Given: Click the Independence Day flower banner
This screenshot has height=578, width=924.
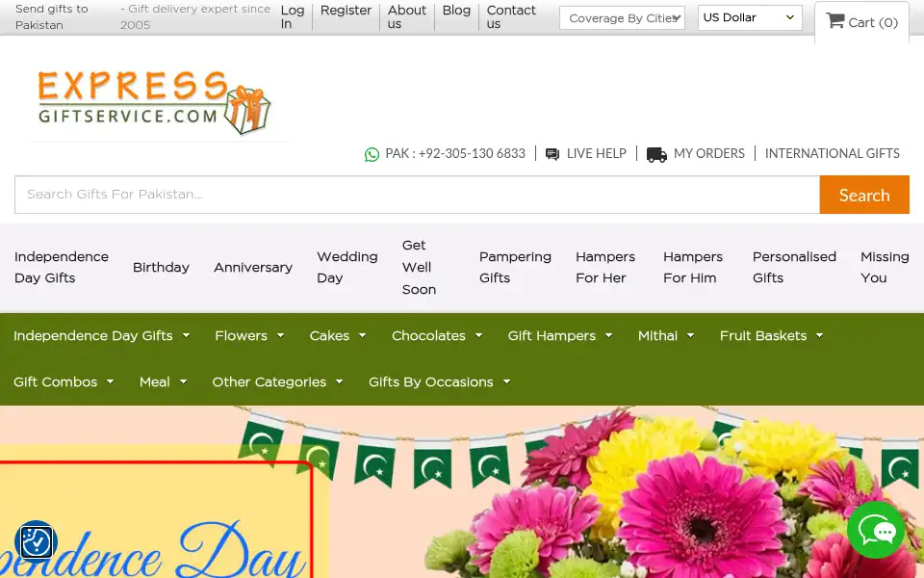Looking at the screenshot, I should tap(462, 492).
